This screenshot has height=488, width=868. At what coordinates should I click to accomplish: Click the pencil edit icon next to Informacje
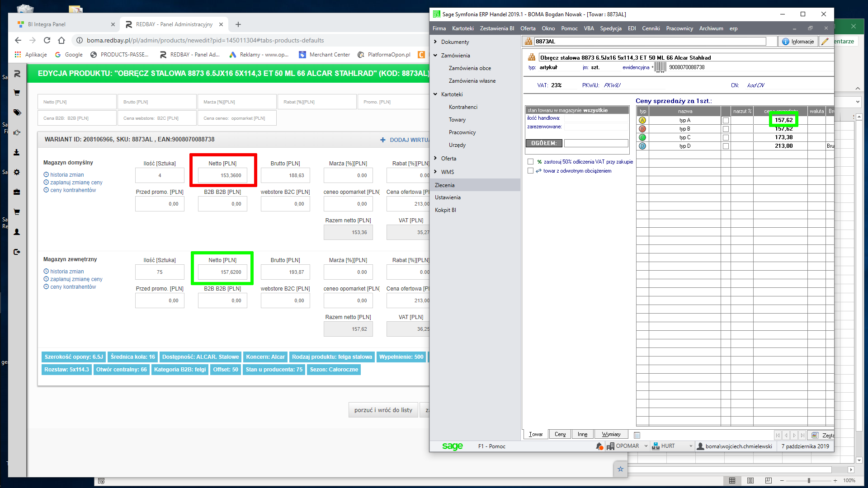click(x=825, y=42)
